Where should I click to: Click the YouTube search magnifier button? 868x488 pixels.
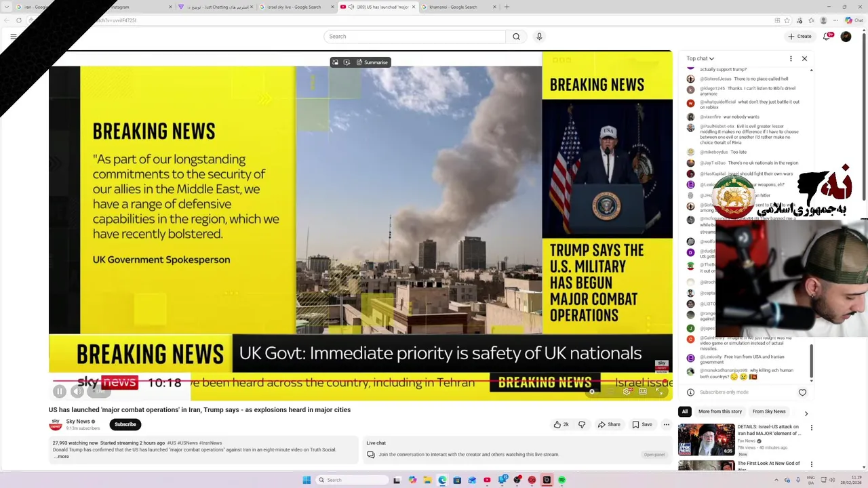click(x=516, y=37)
